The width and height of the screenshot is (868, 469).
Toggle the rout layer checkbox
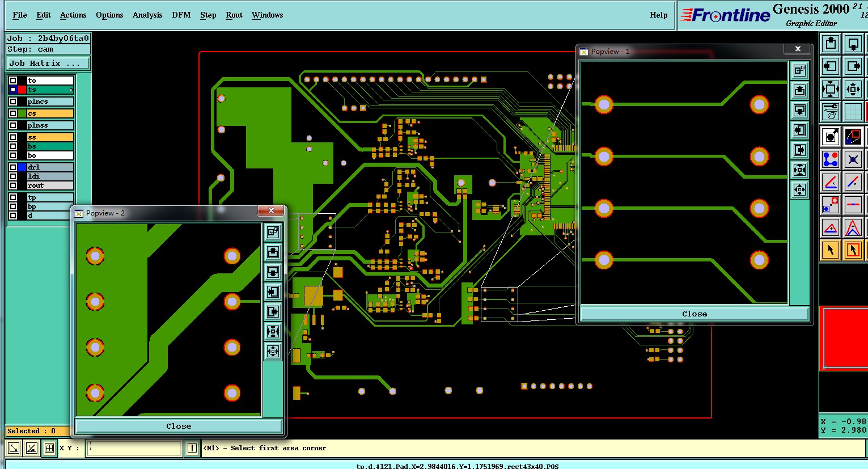tap(13, 185)
